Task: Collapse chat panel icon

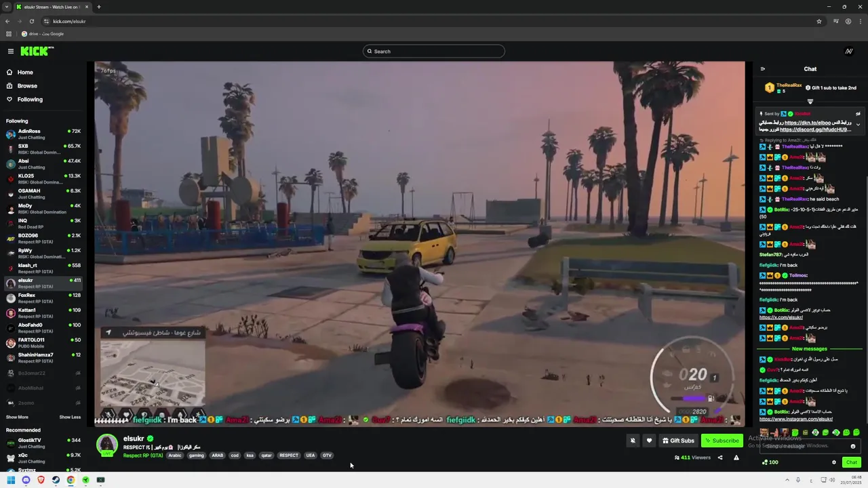Action: coord(762,68)
